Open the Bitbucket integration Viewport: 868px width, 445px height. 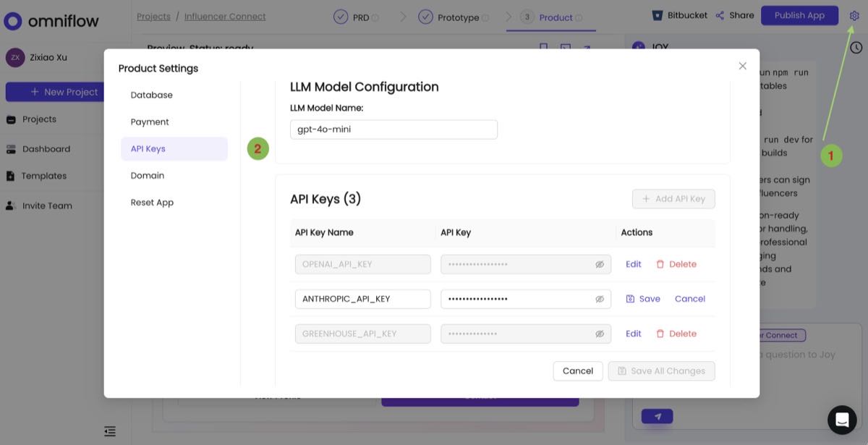tap(678, 14)
